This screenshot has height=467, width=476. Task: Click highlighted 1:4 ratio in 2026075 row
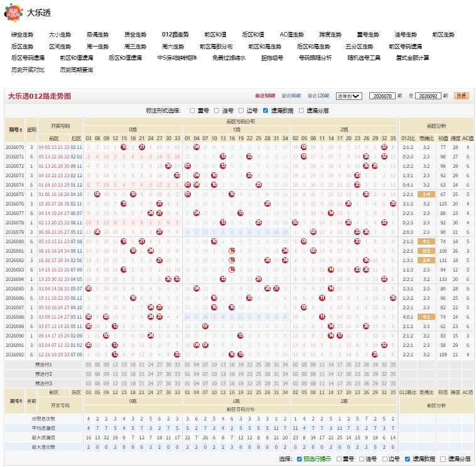click(426, 194)
